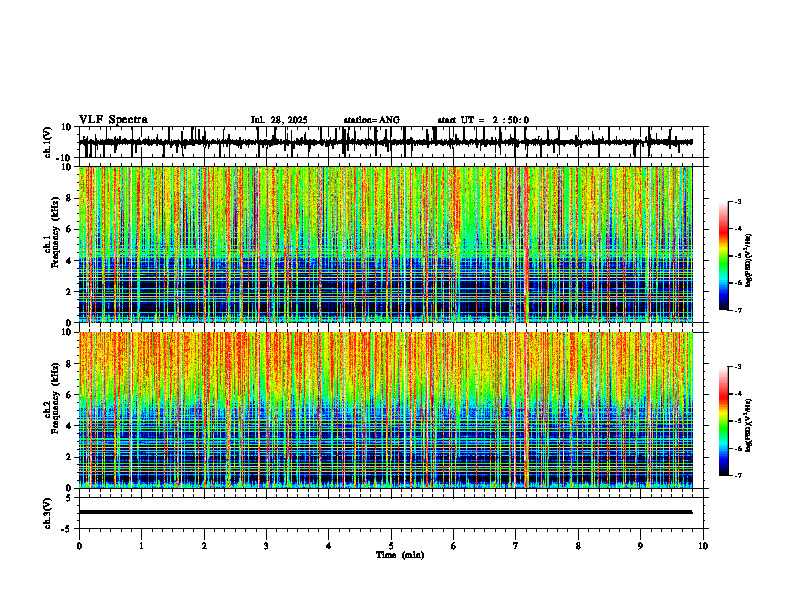792x612 pixels.
Task: Click time tick label 6 on bottom axis
Action: pos(454,546)
